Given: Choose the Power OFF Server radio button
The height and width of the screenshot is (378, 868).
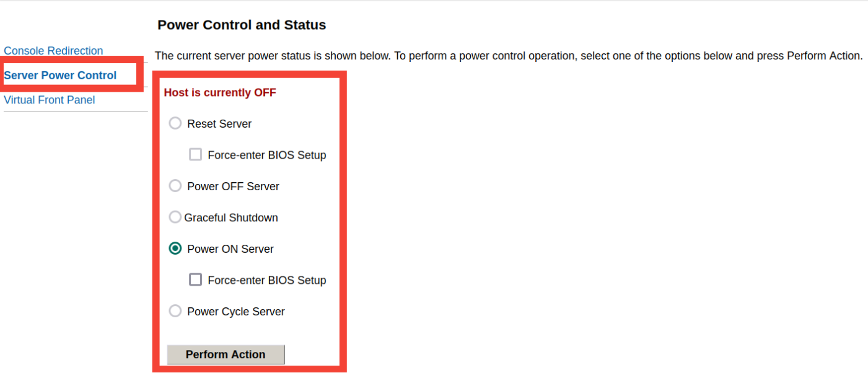Looking at the screenshot, I should [x=175, y=186].
